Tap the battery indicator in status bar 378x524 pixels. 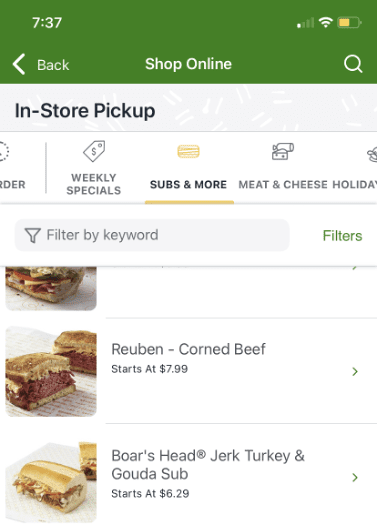(x=349, y=23)
